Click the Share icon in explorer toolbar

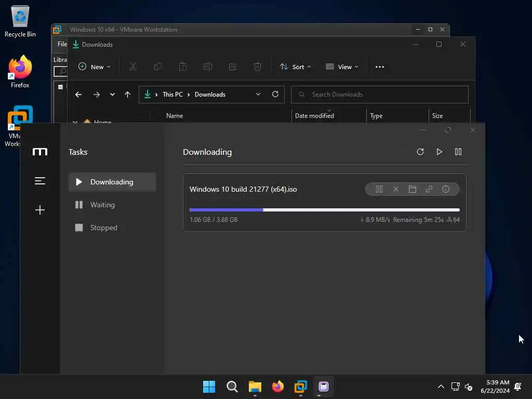click(232, 67)
